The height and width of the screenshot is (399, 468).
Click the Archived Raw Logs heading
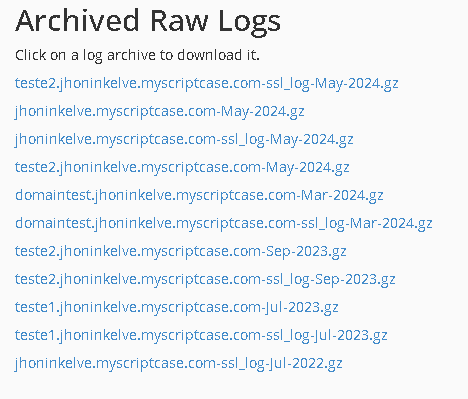(x=148, y=21)
